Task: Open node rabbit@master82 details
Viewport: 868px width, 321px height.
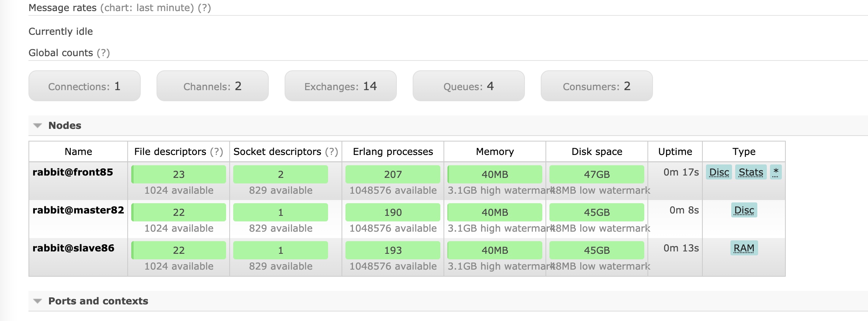Action: click(x=78, y=210)
